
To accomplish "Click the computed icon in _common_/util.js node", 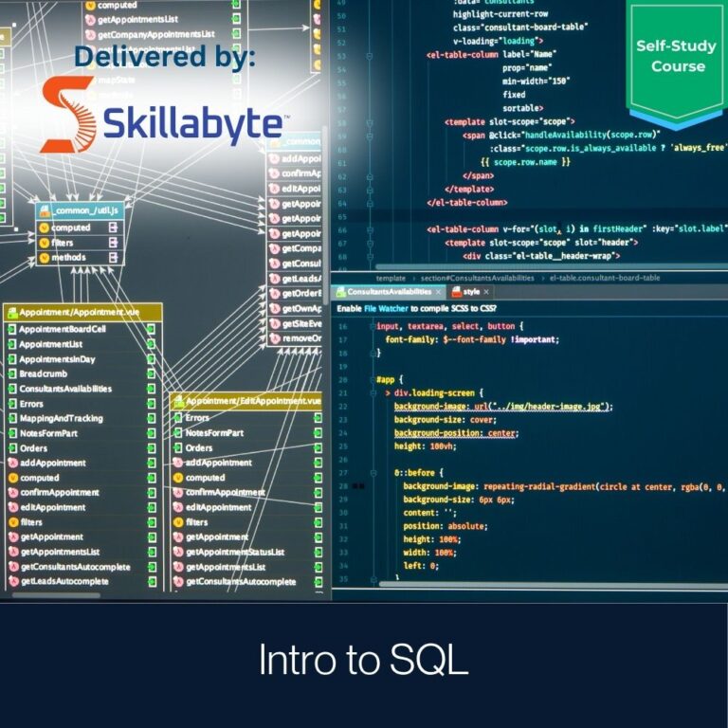I will 45,227.
